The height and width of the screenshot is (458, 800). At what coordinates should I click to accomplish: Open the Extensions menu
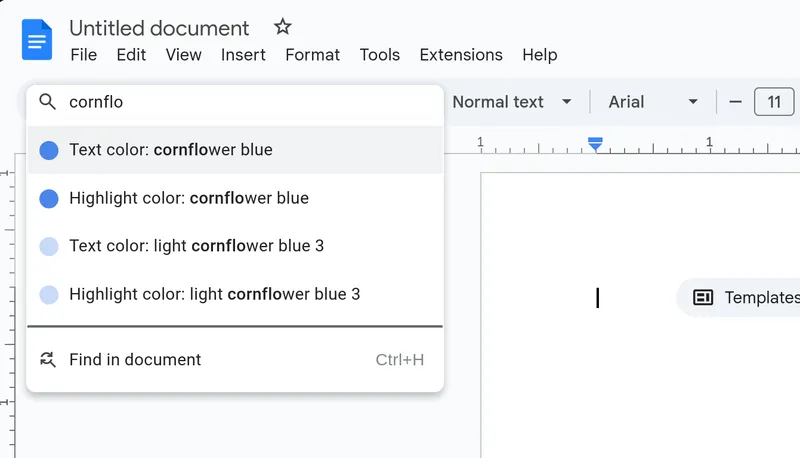[x=461, y=55]
